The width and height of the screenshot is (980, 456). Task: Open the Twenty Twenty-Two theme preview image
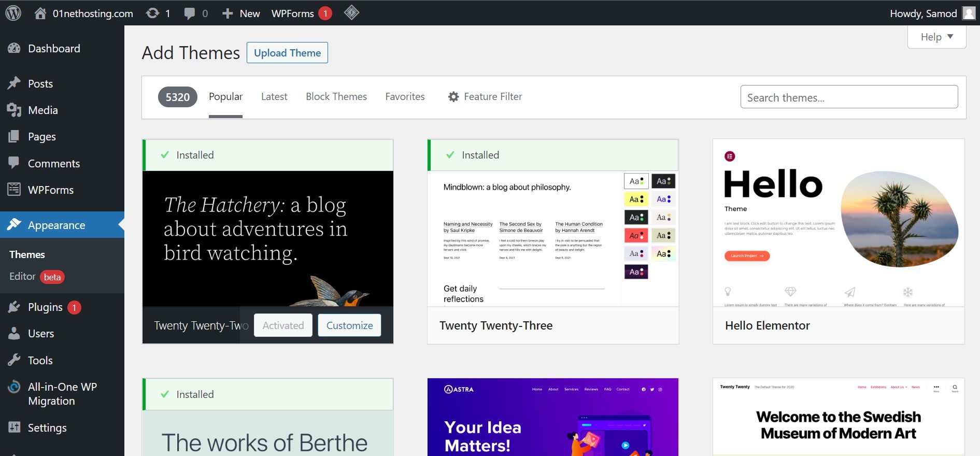coord(268,238)
